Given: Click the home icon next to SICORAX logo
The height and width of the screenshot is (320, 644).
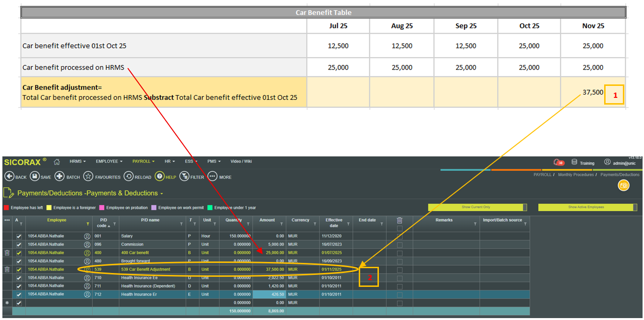Looking at the screenshot, I should [57, 162].
